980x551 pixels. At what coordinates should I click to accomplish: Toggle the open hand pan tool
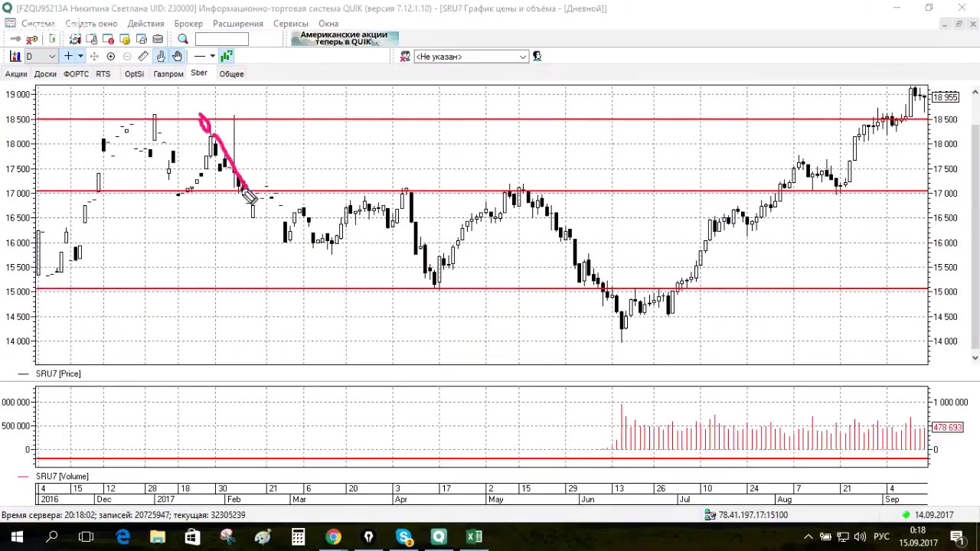tap(177, 56)
